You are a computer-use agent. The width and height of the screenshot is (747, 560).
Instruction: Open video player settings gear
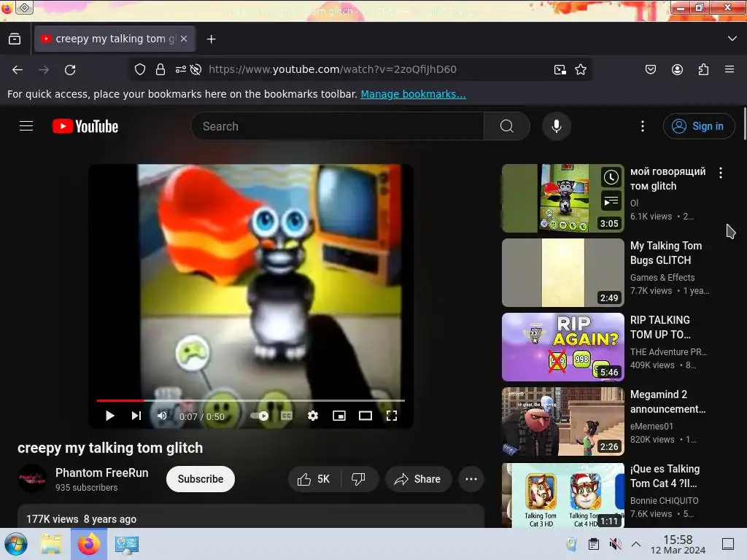313,416
